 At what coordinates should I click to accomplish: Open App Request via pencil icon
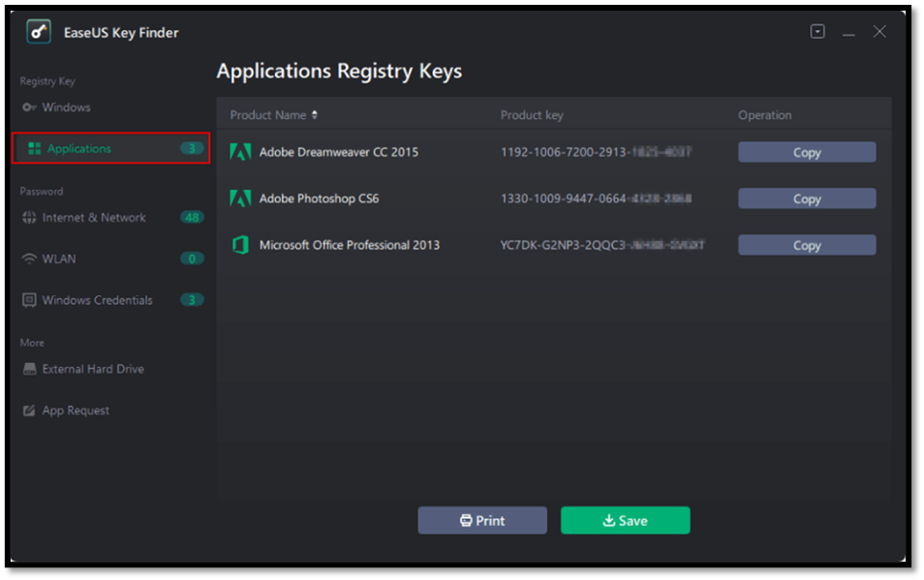pos(27,410)
